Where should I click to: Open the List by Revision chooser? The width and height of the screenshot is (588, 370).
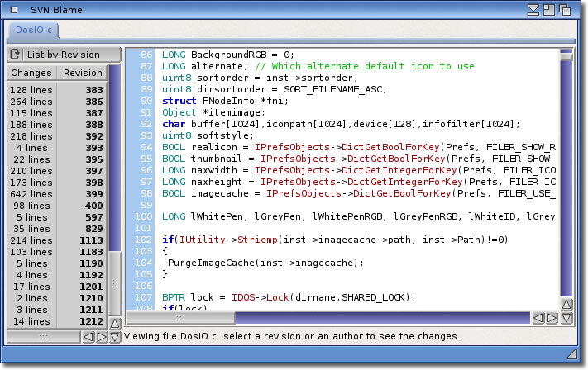[x=63, y=55]
